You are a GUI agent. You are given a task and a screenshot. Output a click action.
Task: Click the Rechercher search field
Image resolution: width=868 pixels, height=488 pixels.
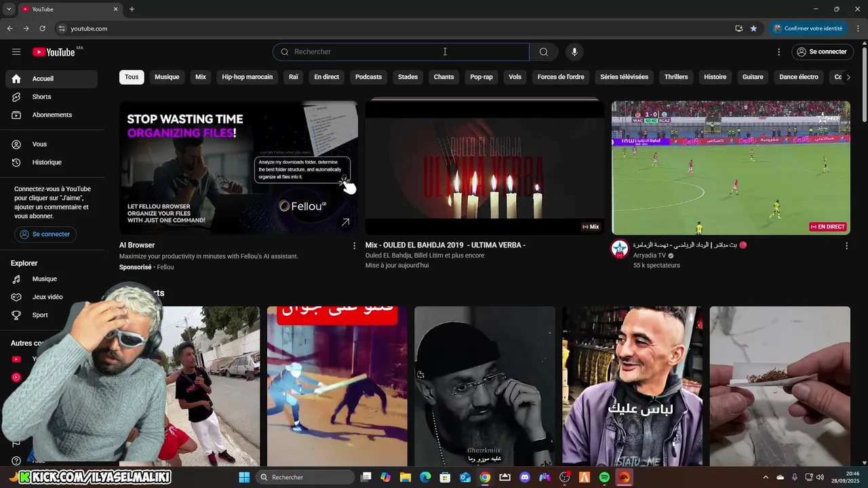pyautogui.click(x=401, y=52)
